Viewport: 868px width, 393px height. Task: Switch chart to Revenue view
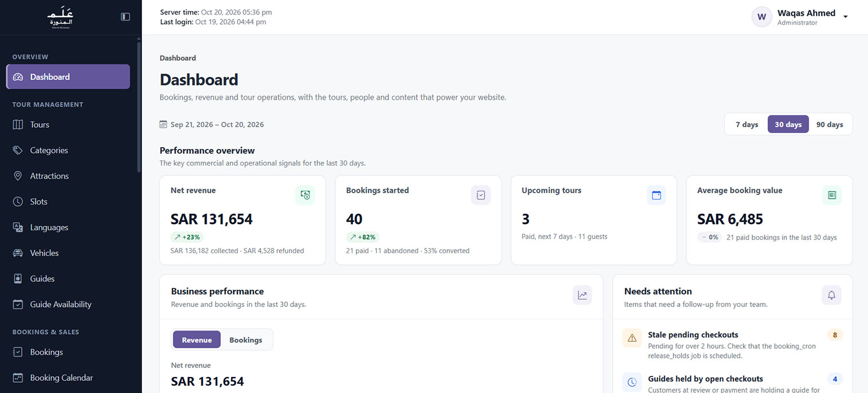click(x=197, y=340)
